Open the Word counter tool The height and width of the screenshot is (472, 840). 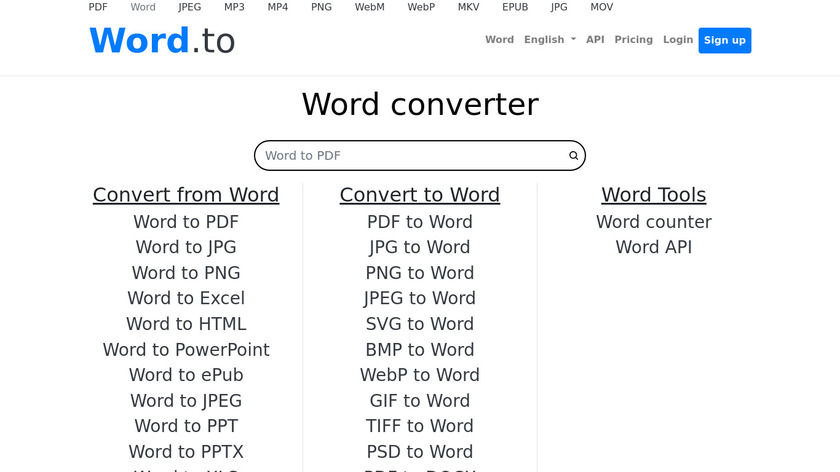(654, 222)
